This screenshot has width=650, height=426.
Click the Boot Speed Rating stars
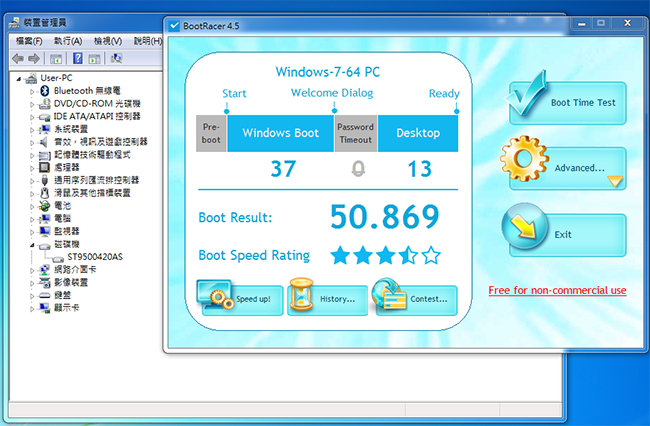pyautogui.click(x=385, y=255)
